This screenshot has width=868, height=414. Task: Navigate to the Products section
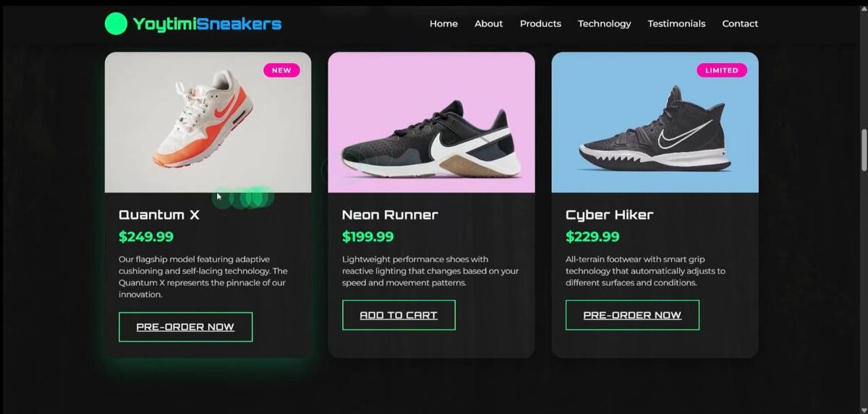tap(540, 24)
